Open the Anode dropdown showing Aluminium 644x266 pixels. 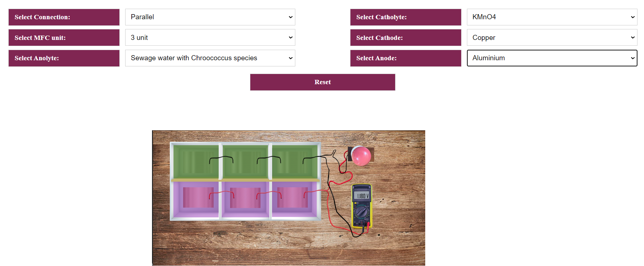[x=552, y=58]
